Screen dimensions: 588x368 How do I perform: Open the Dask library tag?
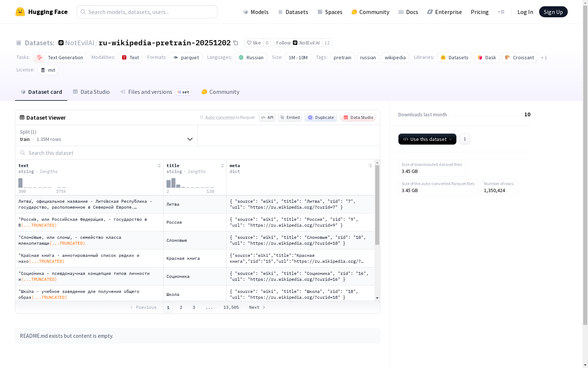[x=487, y=57]
